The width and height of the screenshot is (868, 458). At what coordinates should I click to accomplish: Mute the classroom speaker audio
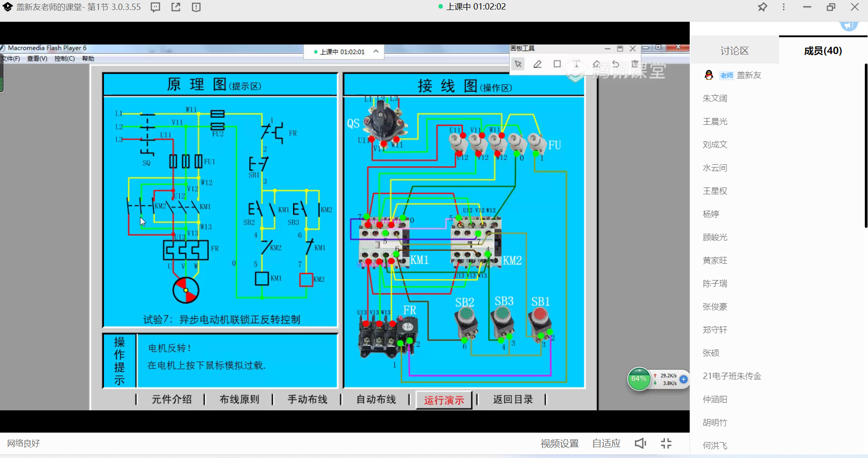pos(640,443)
